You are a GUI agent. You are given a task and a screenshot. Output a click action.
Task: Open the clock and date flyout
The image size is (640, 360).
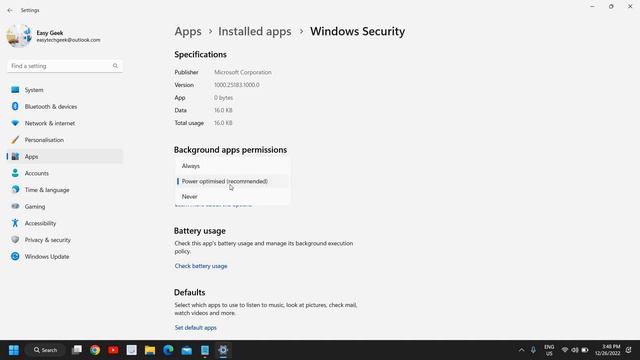607,350
